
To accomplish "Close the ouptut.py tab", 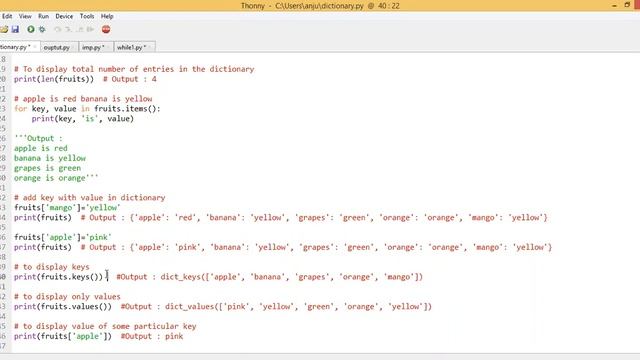I will 74,47.
